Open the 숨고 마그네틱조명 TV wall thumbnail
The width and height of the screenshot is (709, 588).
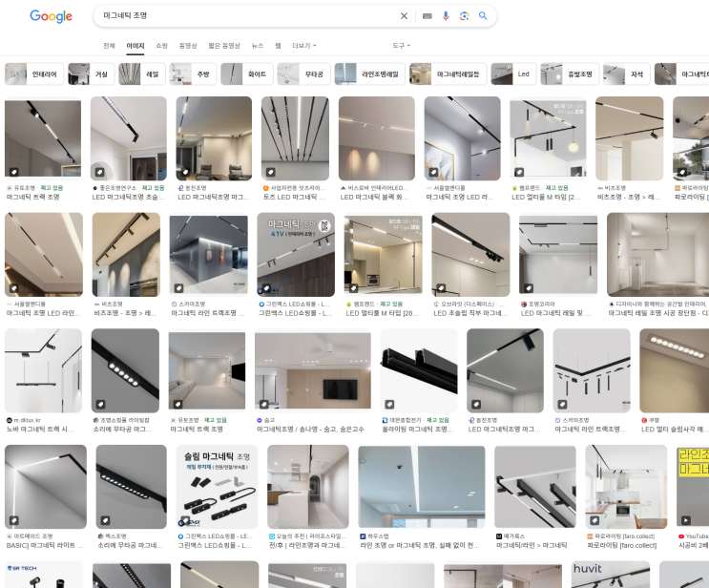tap(313, 370)
